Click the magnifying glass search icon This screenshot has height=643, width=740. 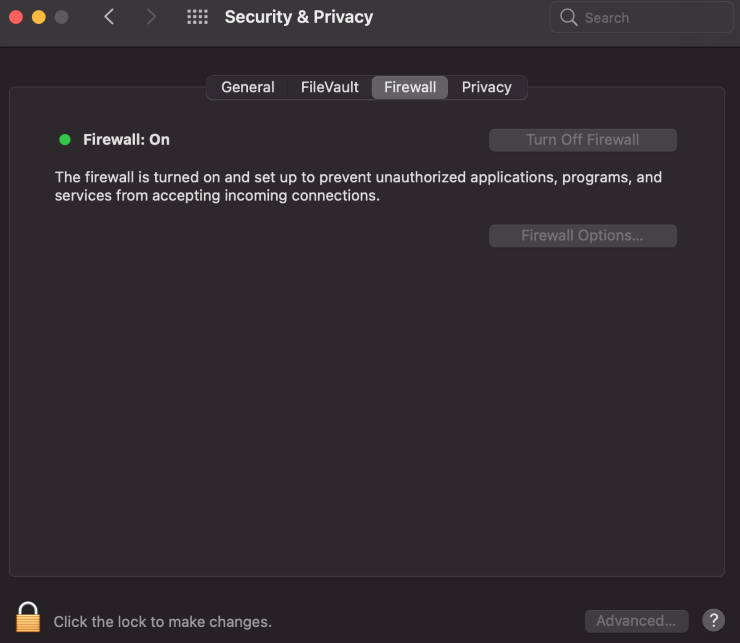click(x=569, y=17)
